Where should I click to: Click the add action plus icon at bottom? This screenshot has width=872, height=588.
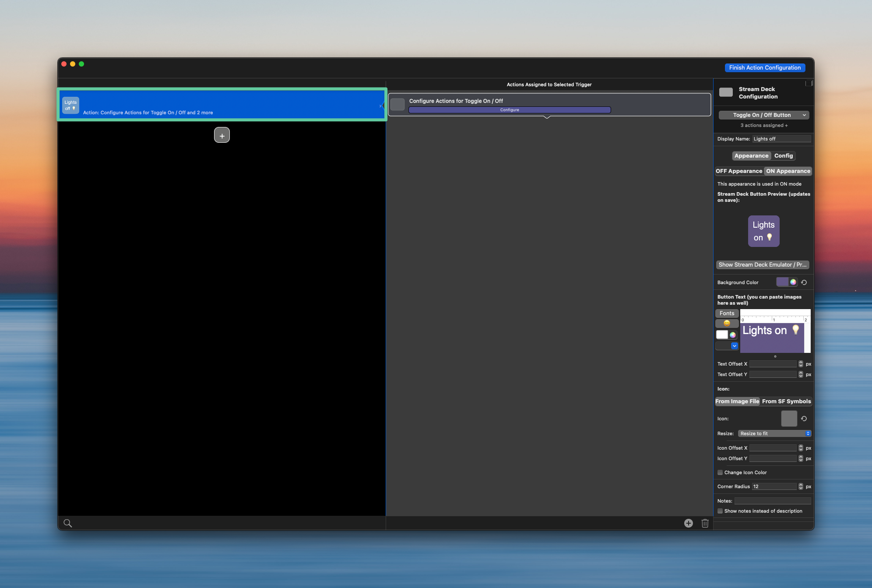689,523
